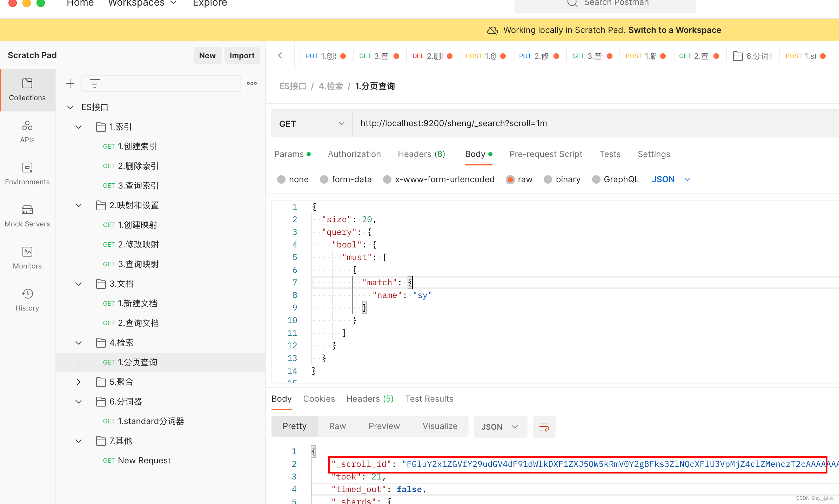Select the GraphQL body type
Screen dimensions: 839x504
(x=596, y=179)
